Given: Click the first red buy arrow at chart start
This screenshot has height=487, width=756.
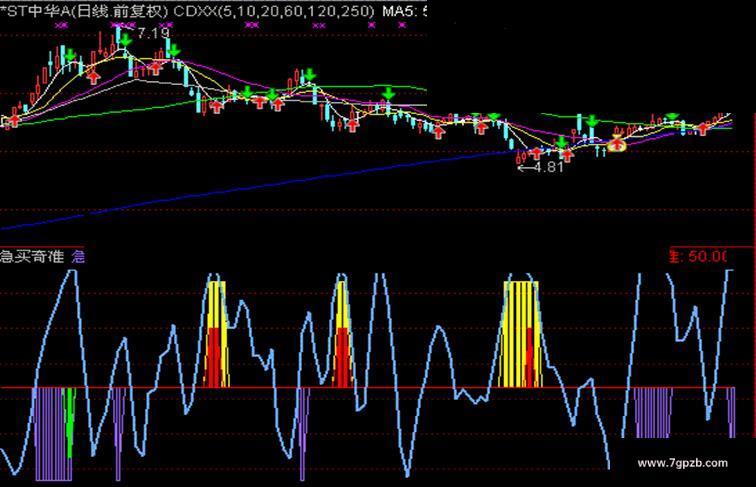Looking at the screenshot, I should coord(14,120).
